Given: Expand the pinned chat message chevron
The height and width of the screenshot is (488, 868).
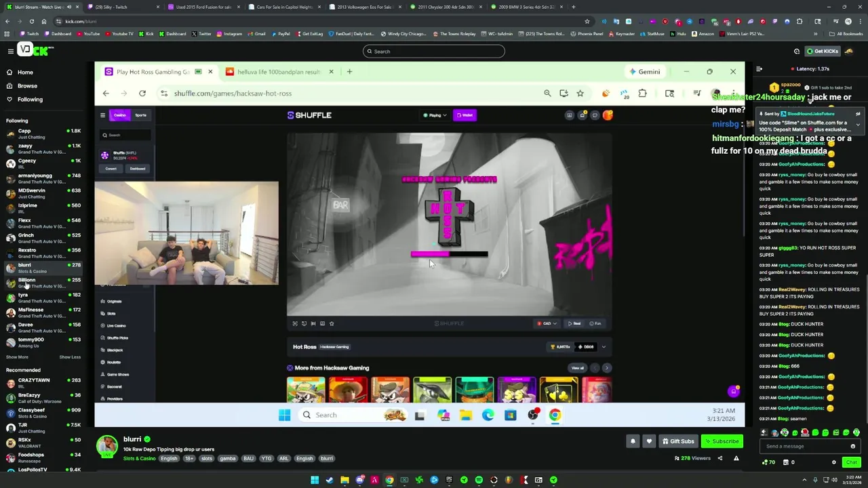Looking at the screenshot, I should [858, 125].
